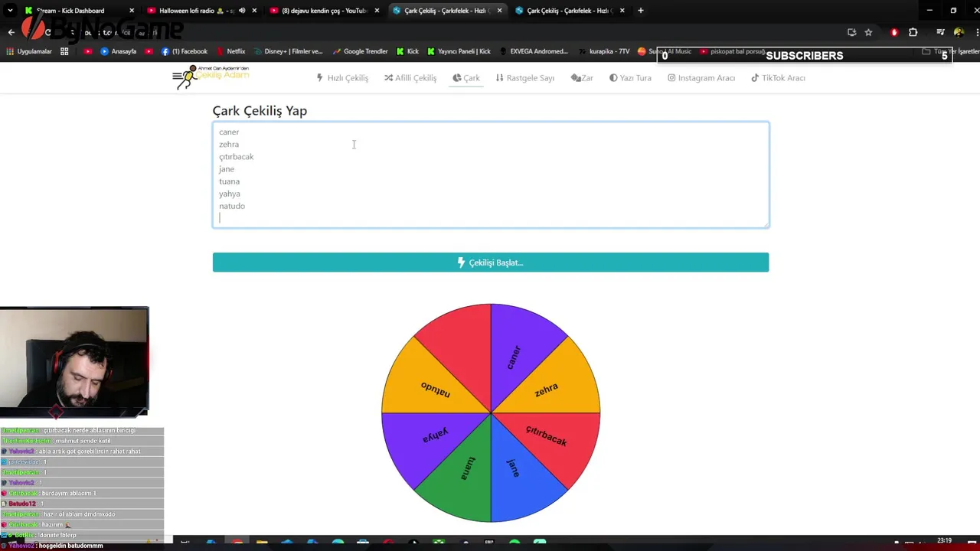Image resolution: width=980 pixels, height=551 pixels.
Task: Switch to the last Çark Çekiliş tab
Action: click(570, 11)
